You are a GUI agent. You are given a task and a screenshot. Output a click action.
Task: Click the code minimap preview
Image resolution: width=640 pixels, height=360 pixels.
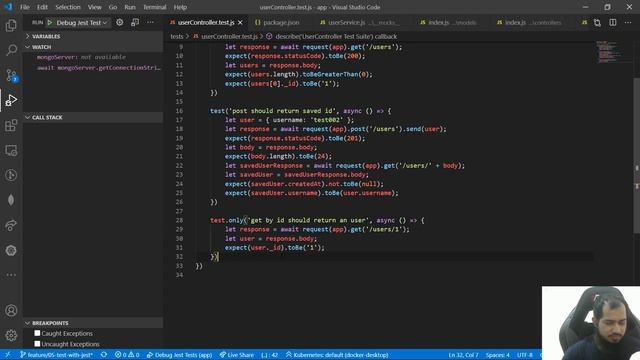coord(610,51)
